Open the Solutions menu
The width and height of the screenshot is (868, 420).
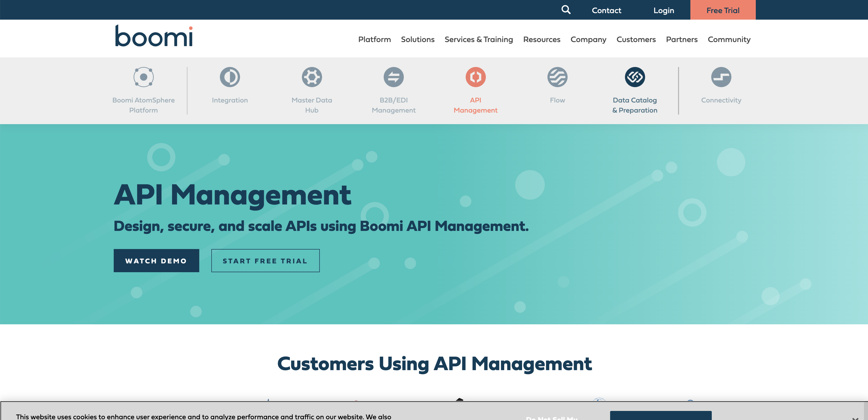(417, 40)
